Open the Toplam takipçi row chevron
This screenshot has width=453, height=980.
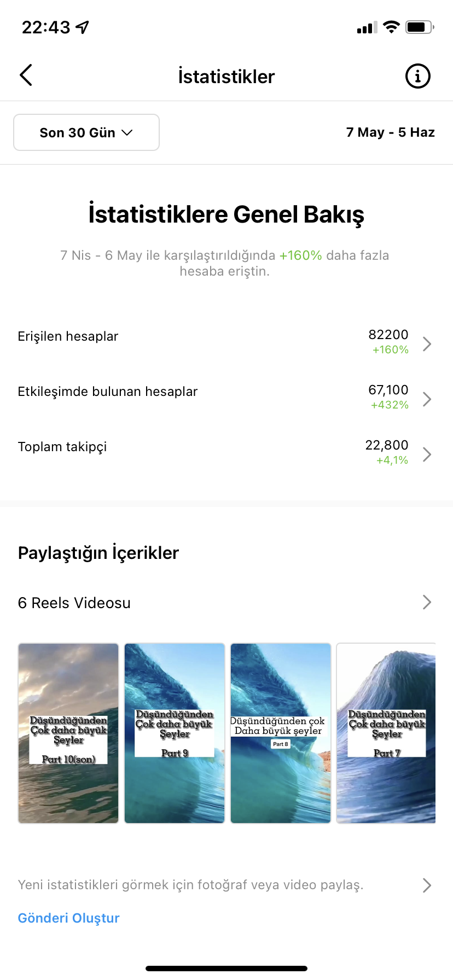427,454
